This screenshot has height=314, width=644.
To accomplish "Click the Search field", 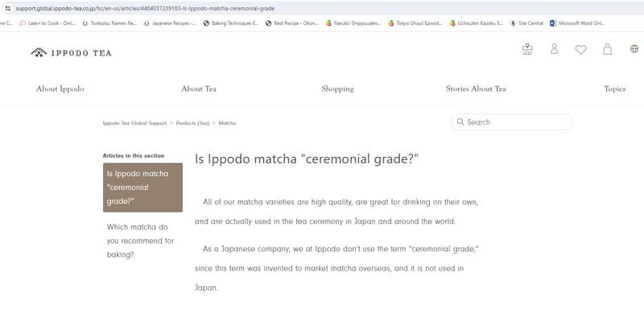I will (x=512, y=122).
